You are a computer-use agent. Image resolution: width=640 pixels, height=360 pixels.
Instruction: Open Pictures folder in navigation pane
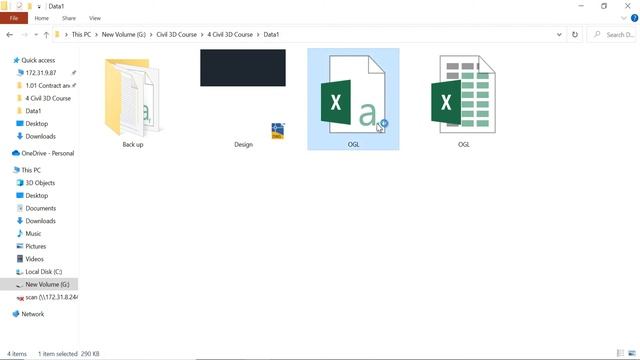(36, 246)
